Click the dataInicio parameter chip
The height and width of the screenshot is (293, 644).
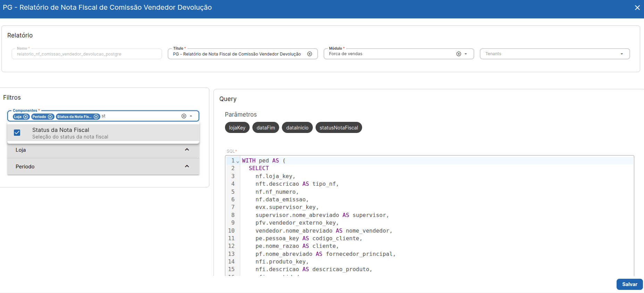[x=297, y=128]
